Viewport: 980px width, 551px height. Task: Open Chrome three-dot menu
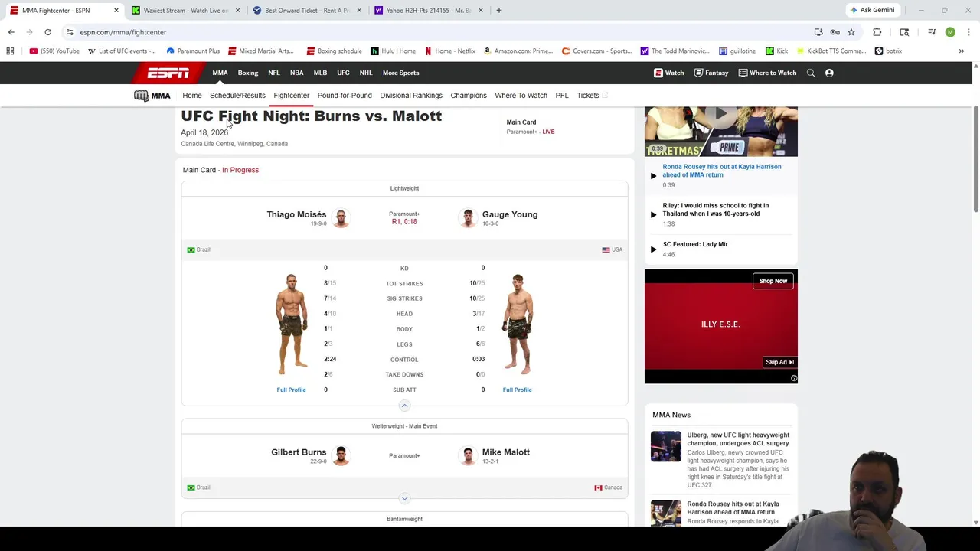point(969,32)
